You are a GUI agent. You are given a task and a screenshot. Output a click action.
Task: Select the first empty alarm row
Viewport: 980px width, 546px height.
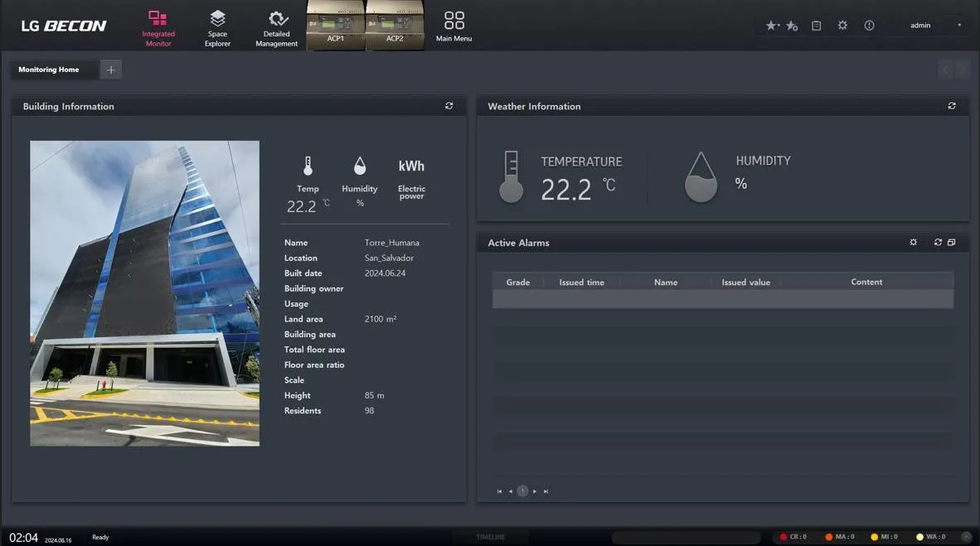[723, 299]
